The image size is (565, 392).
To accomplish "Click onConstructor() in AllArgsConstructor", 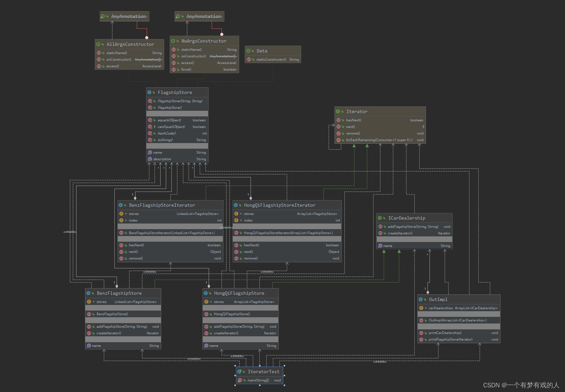I will [129, 60].
